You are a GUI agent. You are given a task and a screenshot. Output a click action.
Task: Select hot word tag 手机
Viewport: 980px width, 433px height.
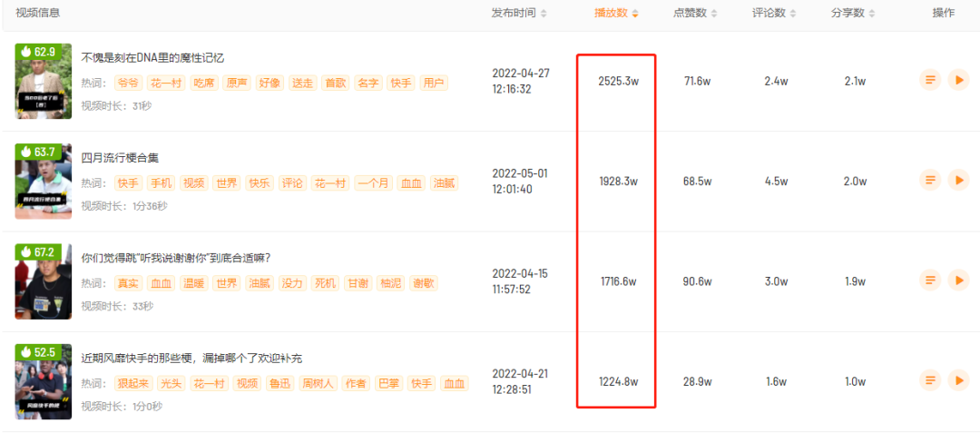tap(162, 183)
